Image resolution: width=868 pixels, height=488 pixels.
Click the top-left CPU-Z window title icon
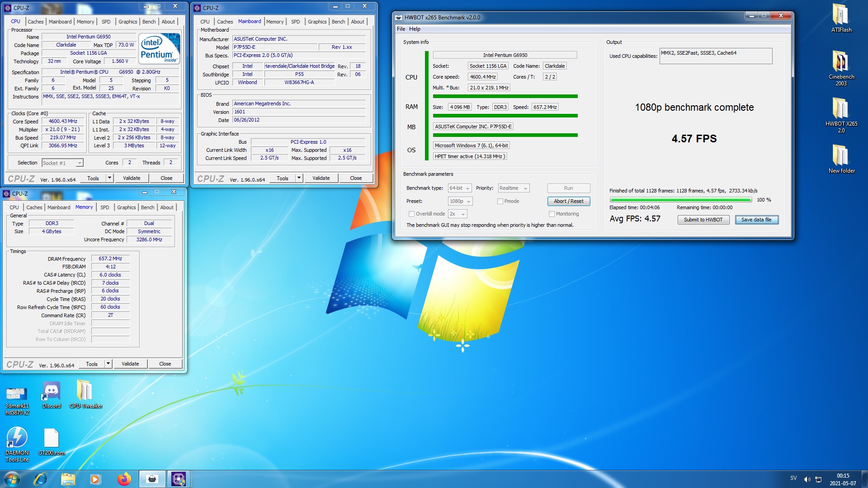tap(8, 8)
